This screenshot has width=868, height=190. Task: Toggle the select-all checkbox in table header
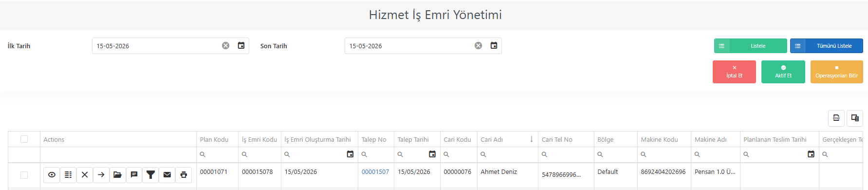coord(24,139)
